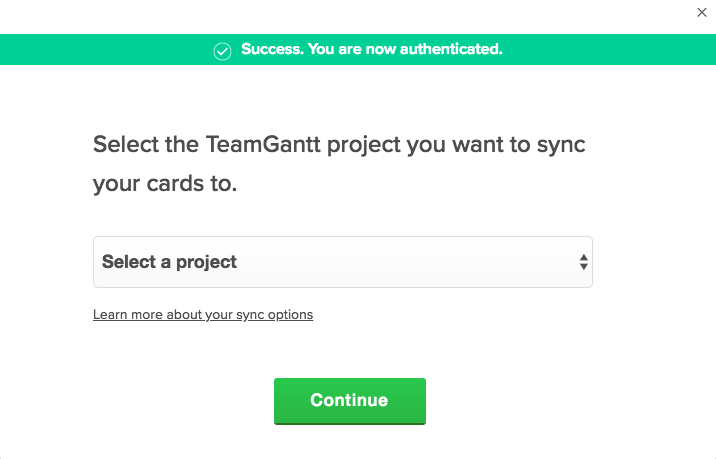The height and width of the screenshot is (459, 716).
Task: Click the 'Learn more' words under the dropdown
Action: tap(126, 315)
